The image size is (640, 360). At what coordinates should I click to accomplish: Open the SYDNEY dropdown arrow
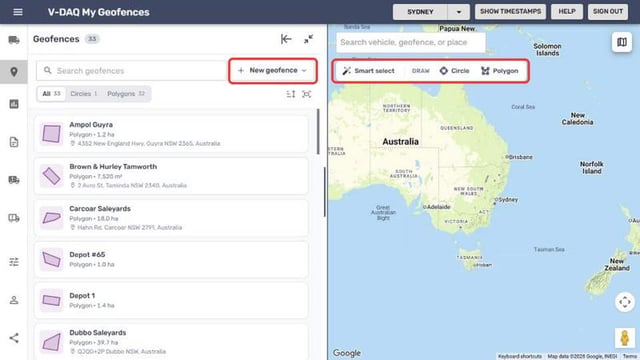coord(458,12)
